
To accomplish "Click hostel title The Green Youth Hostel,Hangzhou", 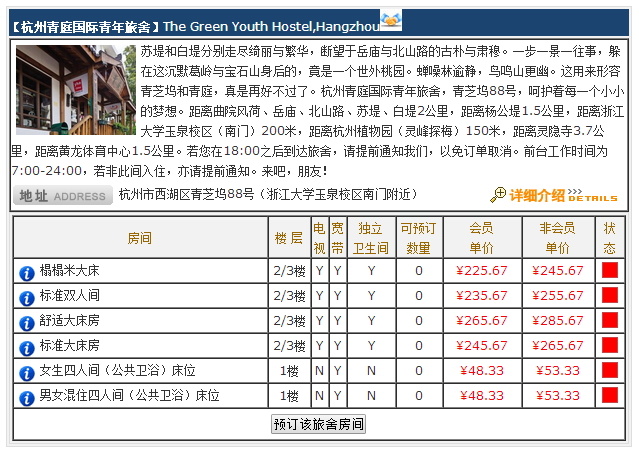I will (x=271, y=26).
